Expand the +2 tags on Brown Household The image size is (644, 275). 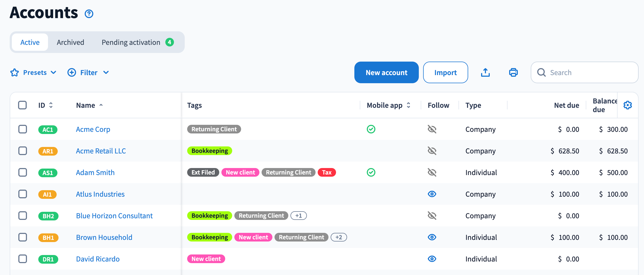339,237
